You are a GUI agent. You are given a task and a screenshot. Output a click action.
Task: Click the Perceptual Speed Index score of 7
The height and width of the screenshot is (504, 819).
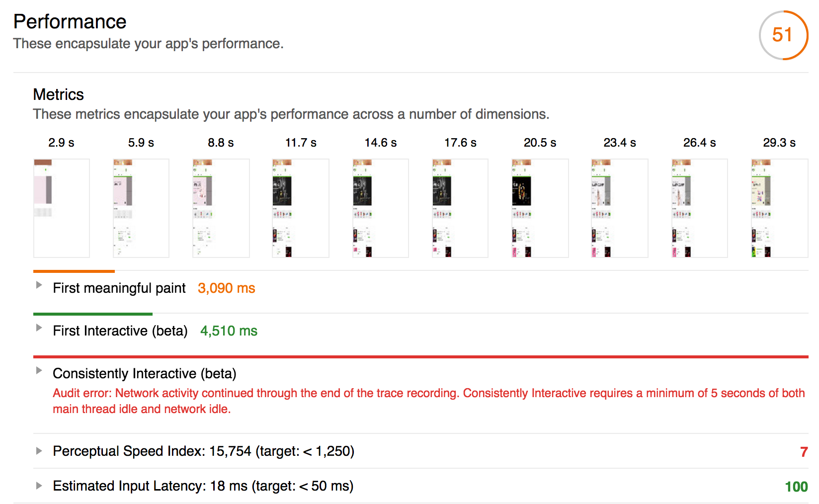(804, 452)
